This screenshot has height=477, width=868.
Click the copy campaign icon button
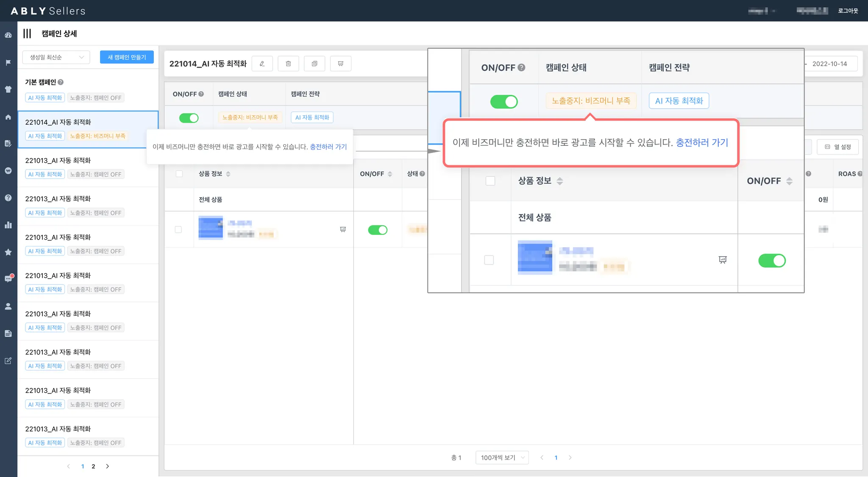(314, 64)
